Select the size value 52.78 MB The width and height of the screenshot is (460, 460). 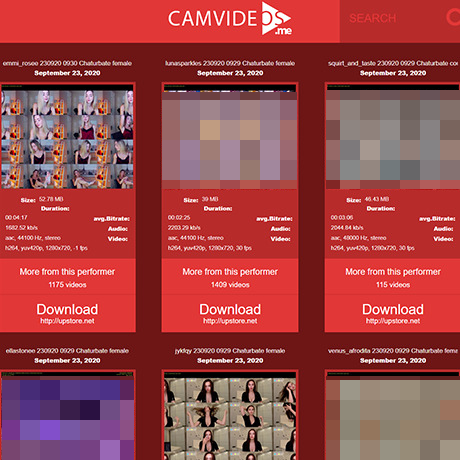[51, 199]
